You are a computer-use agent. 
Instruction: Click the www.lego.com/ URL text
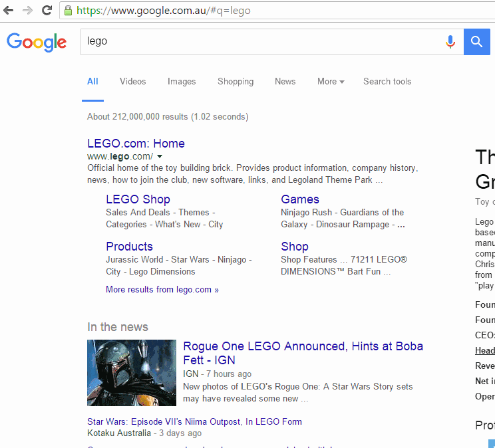click(x=120, y=156)
